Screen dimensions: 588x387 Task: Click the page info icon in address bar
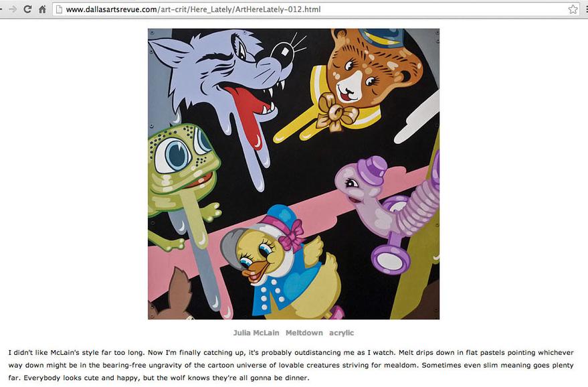pos(58,9)
